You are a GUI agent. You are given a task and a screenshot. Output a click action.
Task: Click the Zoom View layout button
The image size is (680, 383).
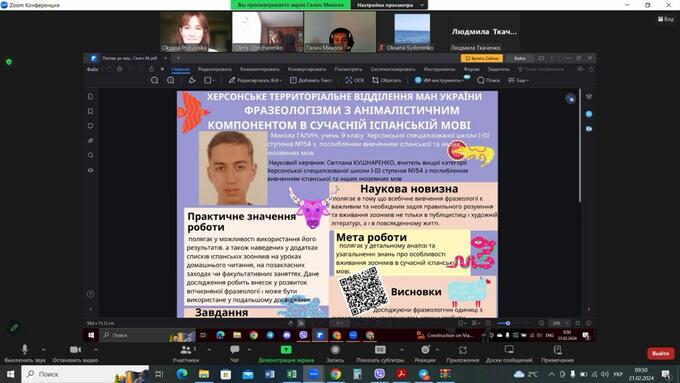tap(666, 19)
